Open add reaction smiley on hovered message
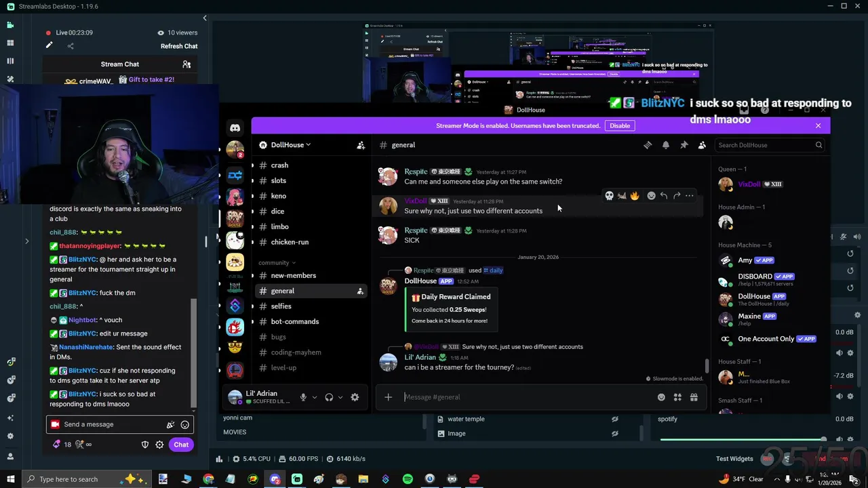 (651, 196)
